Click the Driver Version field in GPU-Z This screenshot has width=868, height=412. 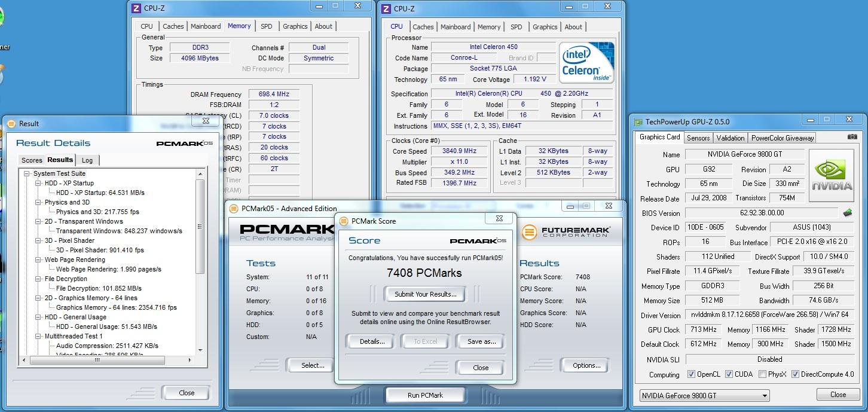point(771,315)
